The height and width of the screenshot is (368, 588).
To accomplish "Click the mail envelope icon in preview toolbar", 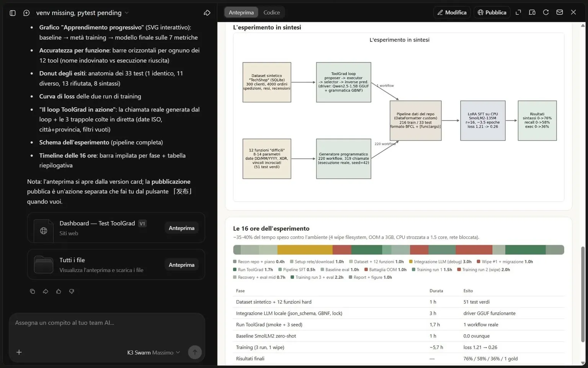I will pyautogui.click(x=560, y=12).
